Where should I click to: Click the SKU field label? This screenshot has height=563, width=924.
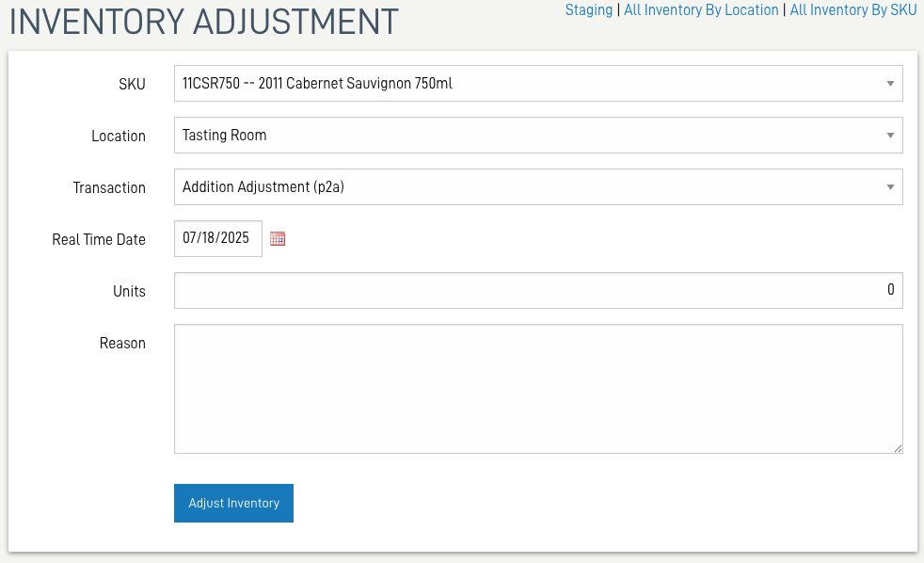click(132, 85)
